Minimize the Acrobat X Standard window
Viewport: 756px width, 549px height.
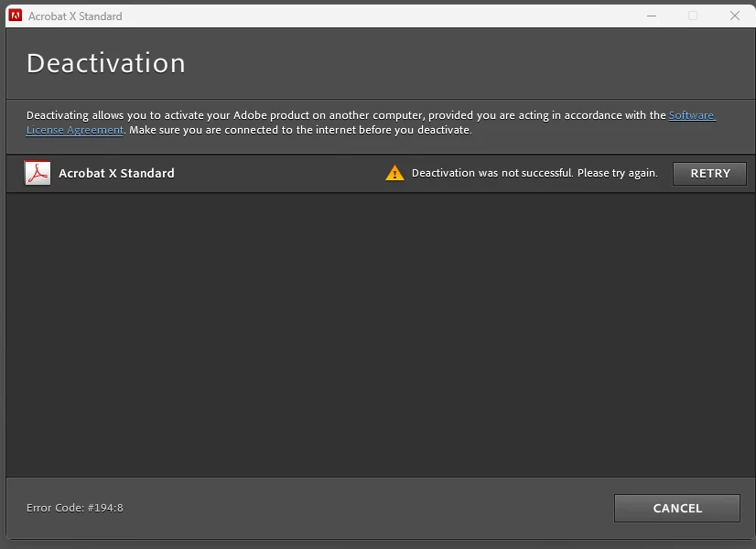[x=652, y=16]
